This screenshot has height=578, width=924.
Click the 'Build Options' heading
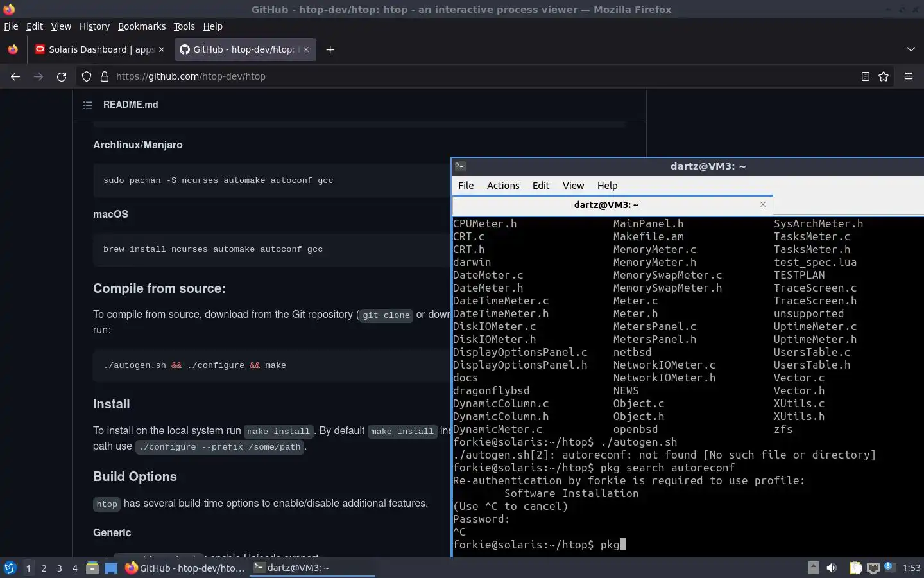(x=135, y=477)
